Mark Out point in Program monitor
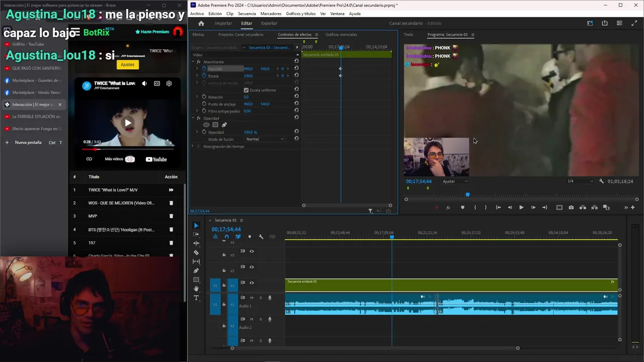 coord(486,208)
